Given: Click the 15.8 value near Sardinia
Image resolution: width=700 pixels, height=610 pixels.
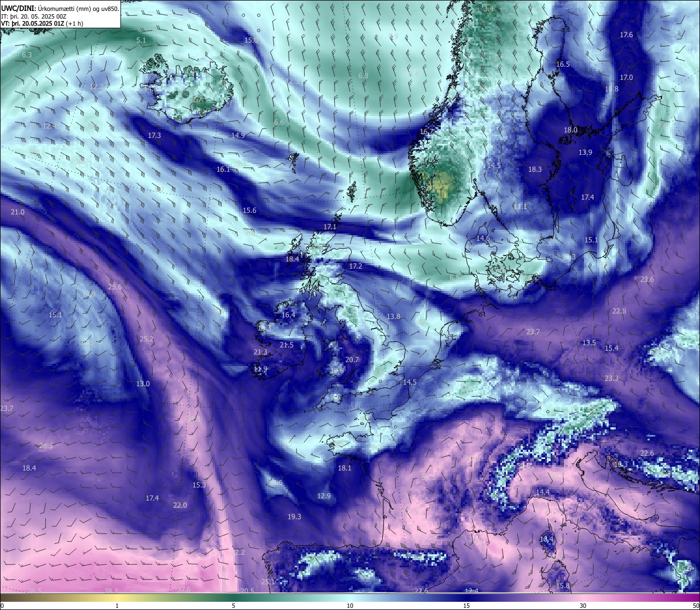Looking at the screenshot, I should point(563,586).
